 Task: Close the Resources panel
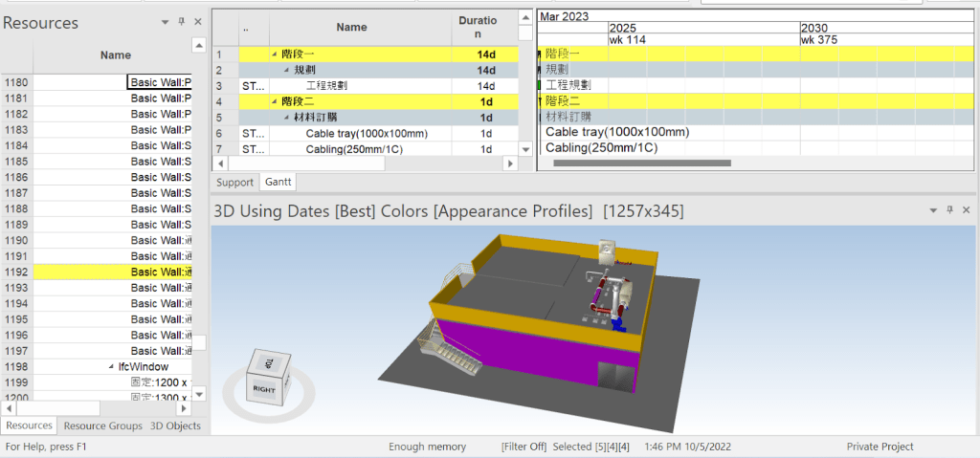coord(198,22)
